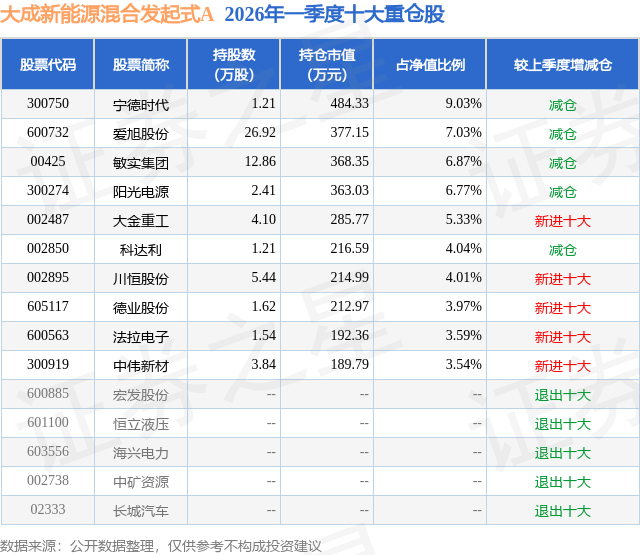This screenshot has width=640, height=555.
Task: Click net value ratio 6.87%
Action: coord(463,162)
